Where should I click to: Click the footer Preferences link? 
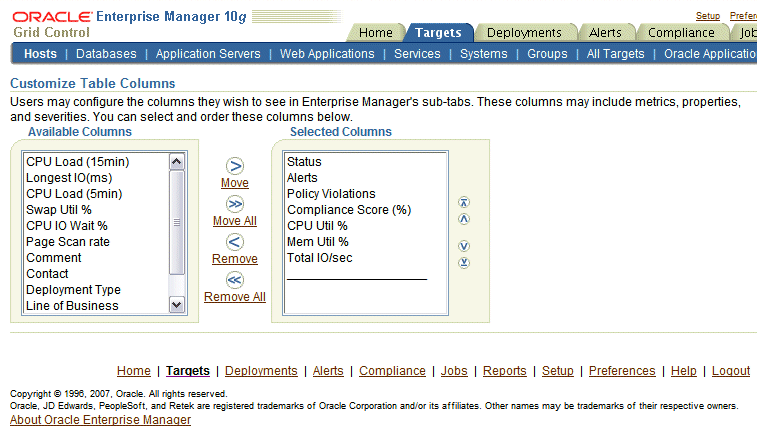pyautogui.click(x=622, y=371)
